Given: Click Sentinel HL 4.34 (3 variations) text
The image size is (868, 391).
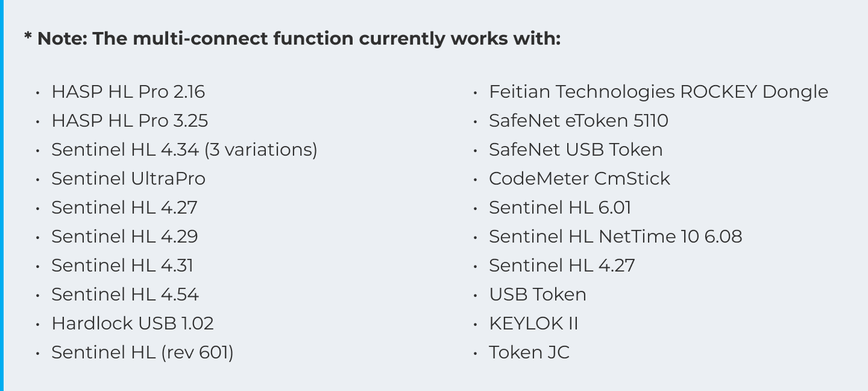Looking at the screenshot, I should coord(184,150).
